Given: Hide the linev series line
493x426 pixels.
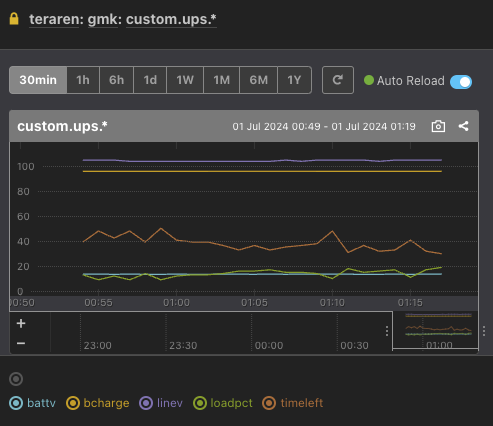Looking at the screenshot, I should click(x=161, y=403).
